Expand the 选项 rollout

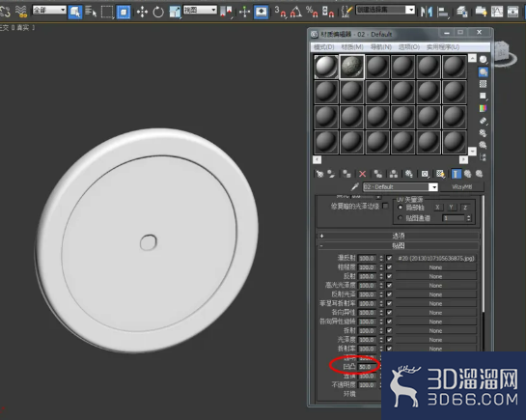tap(399, 236)
